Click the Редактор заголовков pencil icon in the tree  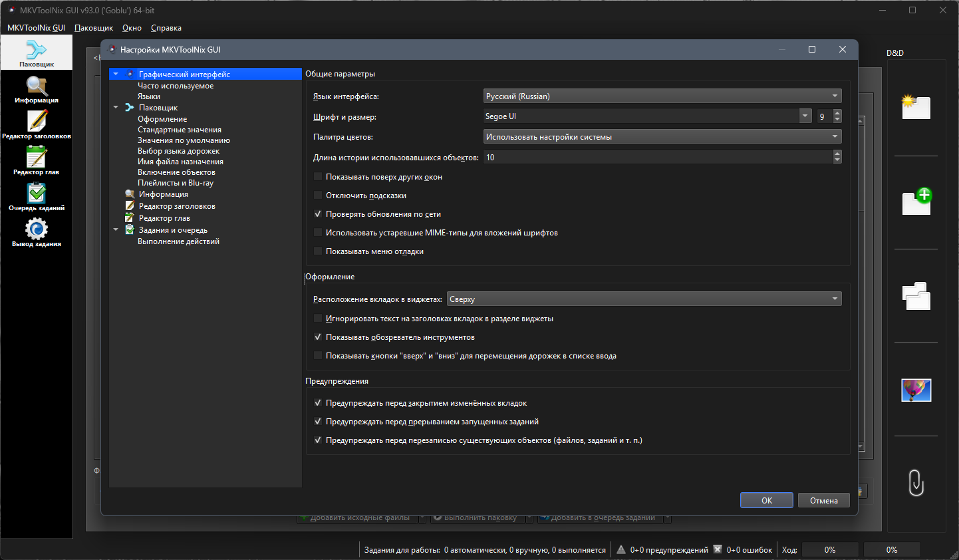coord(130,206)
